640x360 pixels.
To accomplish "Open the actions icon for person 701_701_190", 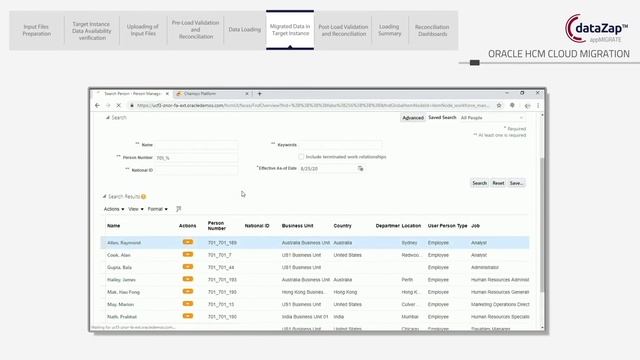I will (188, 291).
